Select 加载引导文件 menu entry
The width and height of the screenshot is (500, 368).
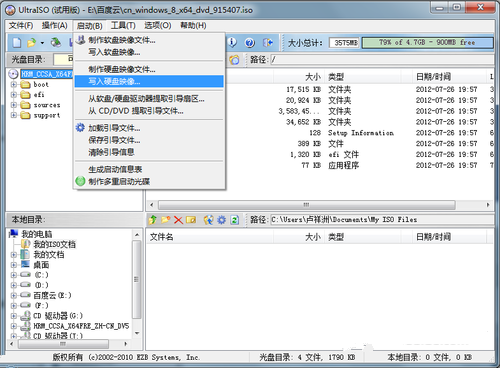point(149,128)
